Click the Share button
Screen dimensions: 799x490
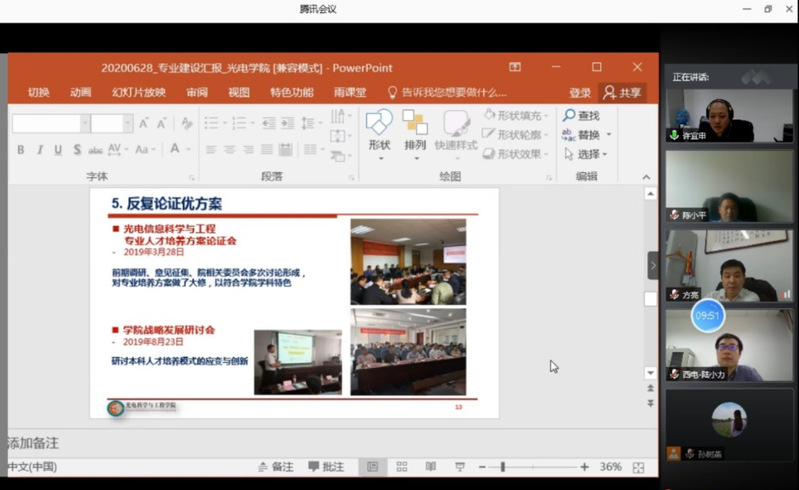pyautogui.click(x=622, y=92)
